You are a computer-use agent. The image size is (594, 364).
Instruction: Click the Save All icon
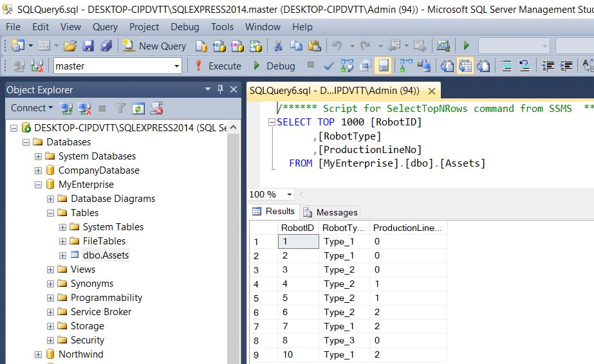click(106, 46)
